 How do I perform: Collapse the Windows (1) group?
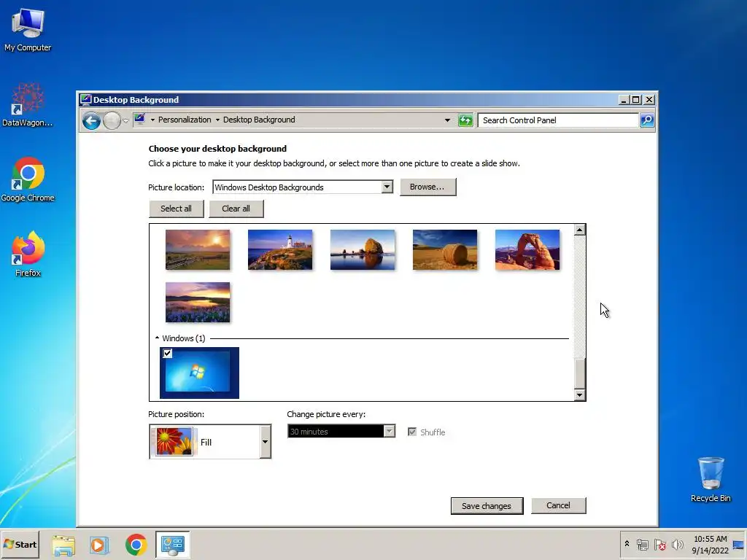158,338
